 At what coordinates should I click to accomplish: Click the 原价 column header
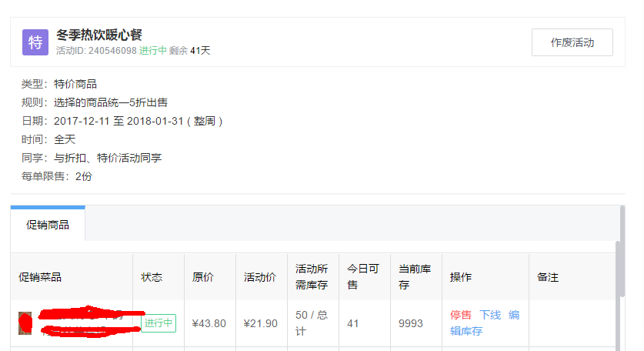203,277
